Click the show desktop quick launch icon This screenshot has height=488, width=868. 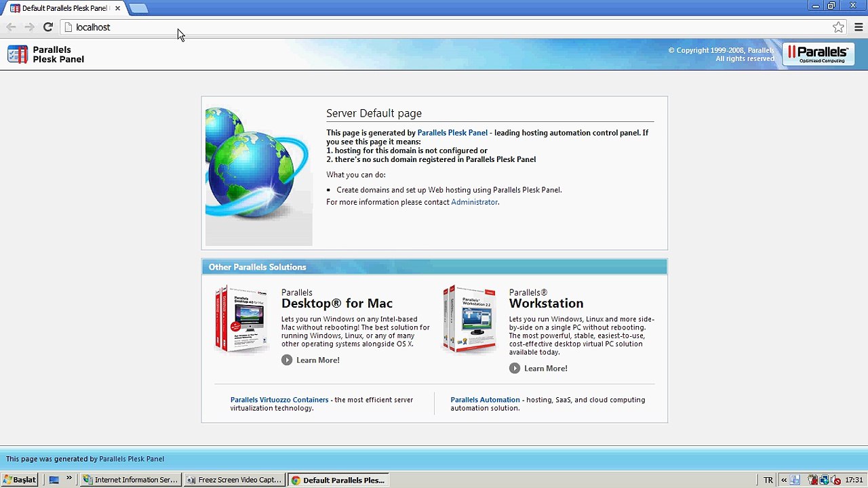point(54,480)
